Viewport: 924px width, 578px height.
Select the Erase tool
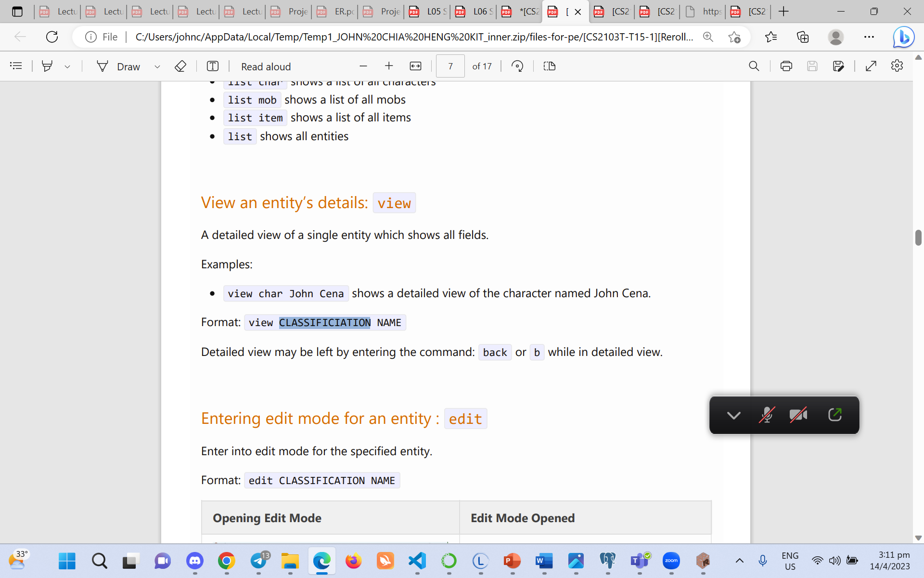click(180, 66)
